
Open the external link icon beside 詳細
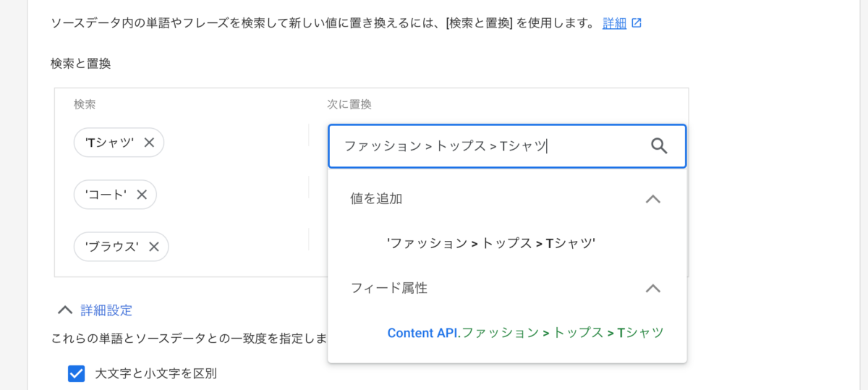637,23
